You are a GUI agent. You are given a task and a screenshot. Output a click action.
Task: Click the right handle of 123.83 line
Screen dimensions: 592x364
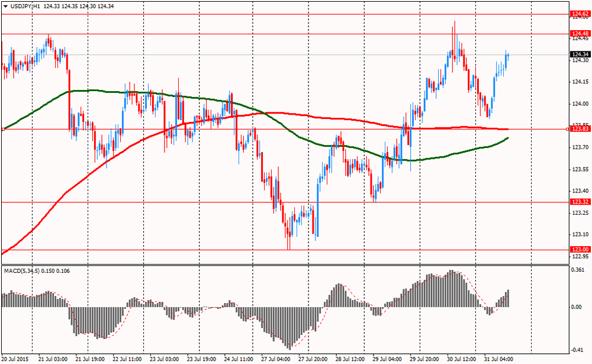pyautogui.click(x=567, y=129)
